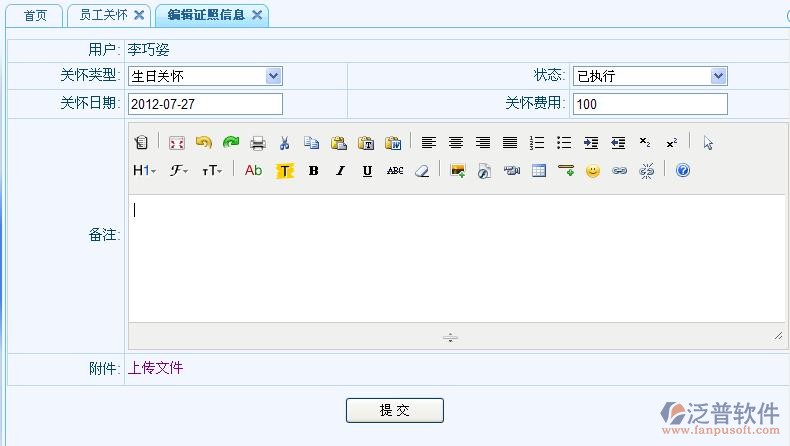Remove hyperlink with unlink icon
The height and width of the screenshot is (446, 790).
[646, 171]
